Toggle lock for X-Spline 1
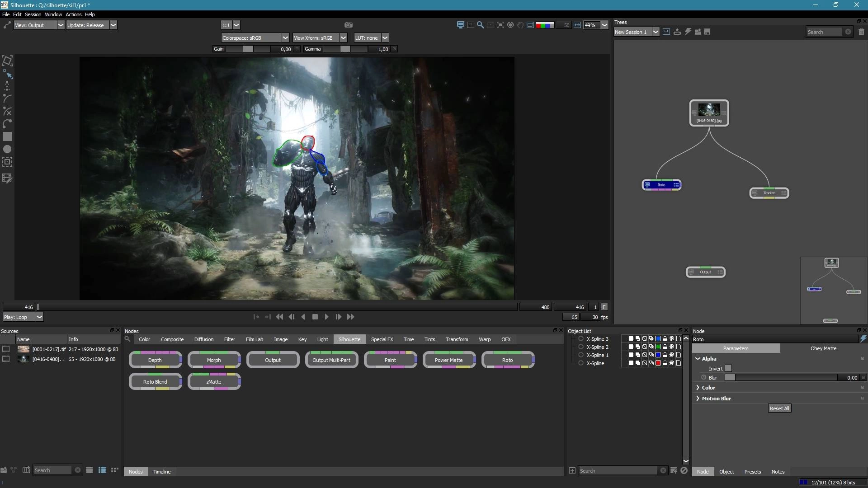This screenshot has height=488, width=868. [x=665, y=355]
